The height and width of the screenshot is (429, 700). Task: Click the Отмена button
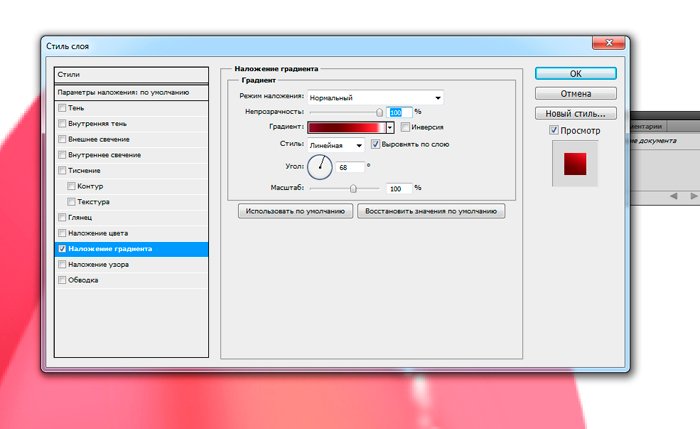tap(575, 93)
